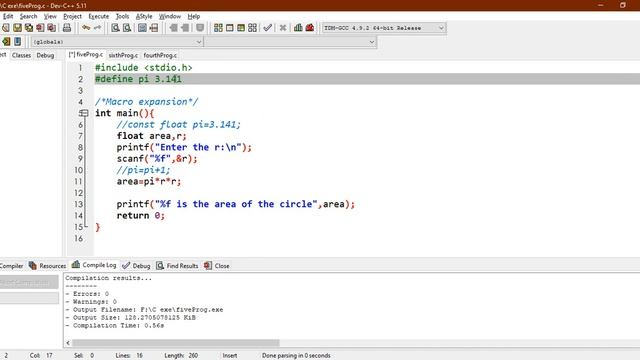Screen dimensions: 640x360
Task: Collapse the main() code fold marker
Action: 84,113
